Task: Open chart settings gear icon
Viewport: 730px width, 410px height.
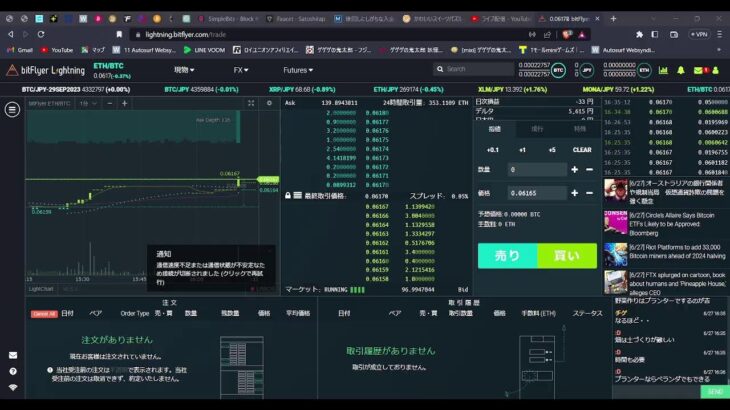Action: [269, 103]
